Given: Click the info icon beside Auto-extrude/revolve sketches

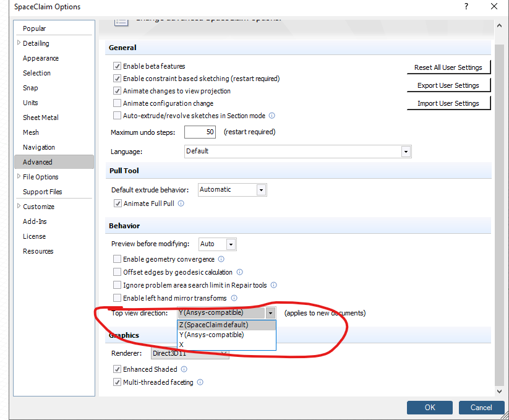Looking at the screenshot, I should [x=271, y=115].
